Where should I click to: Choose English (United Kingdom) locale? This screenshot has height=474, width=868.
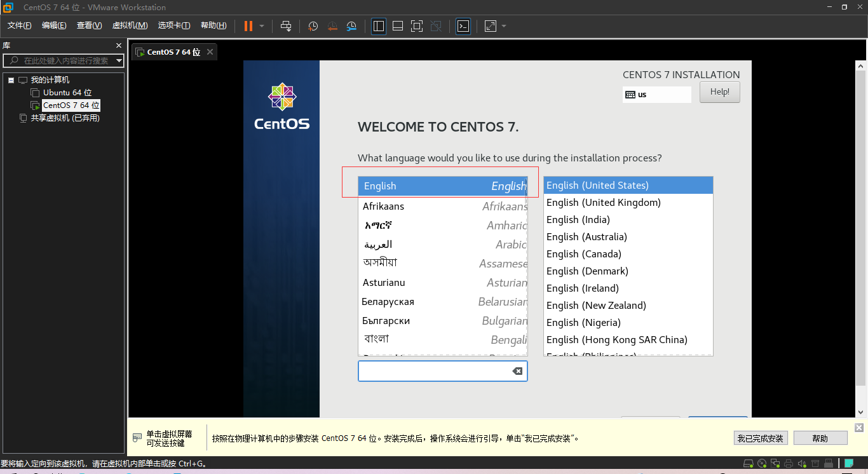628,203
